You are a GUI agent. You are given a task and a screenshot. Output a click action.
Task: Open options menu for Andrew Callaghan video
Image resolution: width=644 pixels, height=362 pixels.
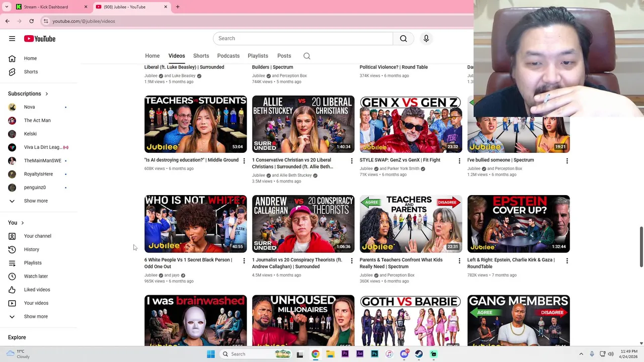point(352,261)
